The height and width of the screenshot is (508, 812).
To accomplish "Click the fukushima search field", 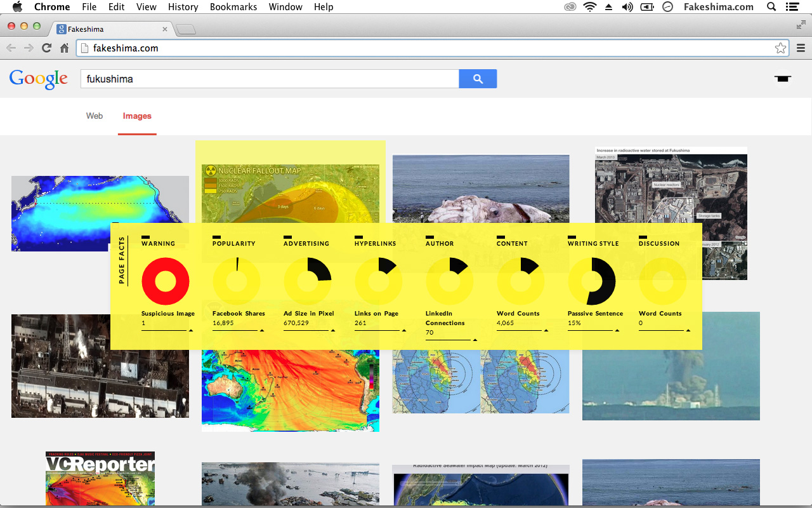I will pyautogui.click(x=270, y=79).
